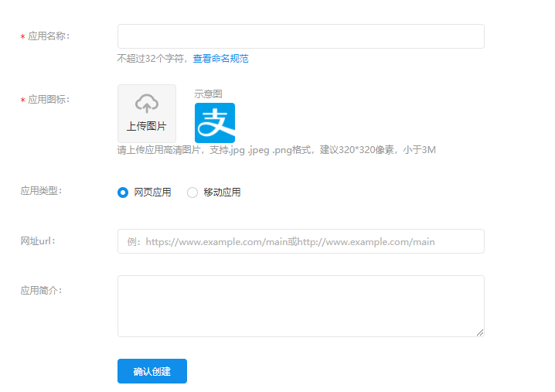The height and width of the screenshot is (392, 555).
Task: Click the 应用类型 label text
Action: [x=42, y=191]
